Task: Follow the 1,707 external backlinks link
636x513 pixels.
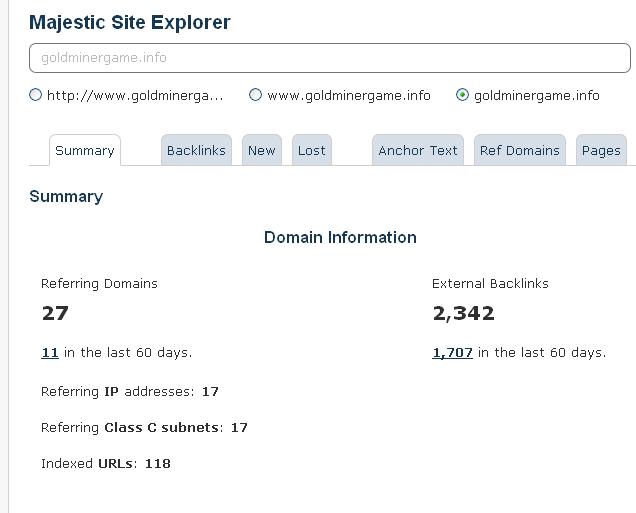Action: tap(452, 352)
